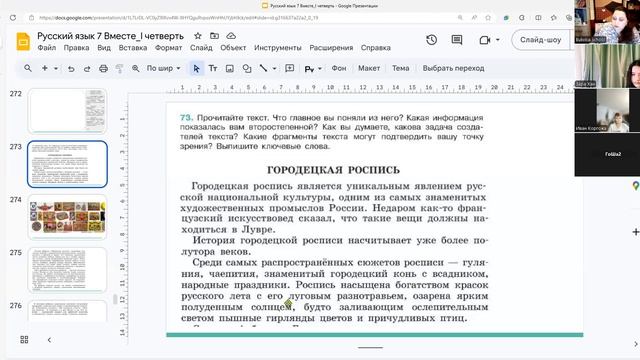Insert a shape tool
The height and width of the screenshot is (360, 640).
(247, 69)
